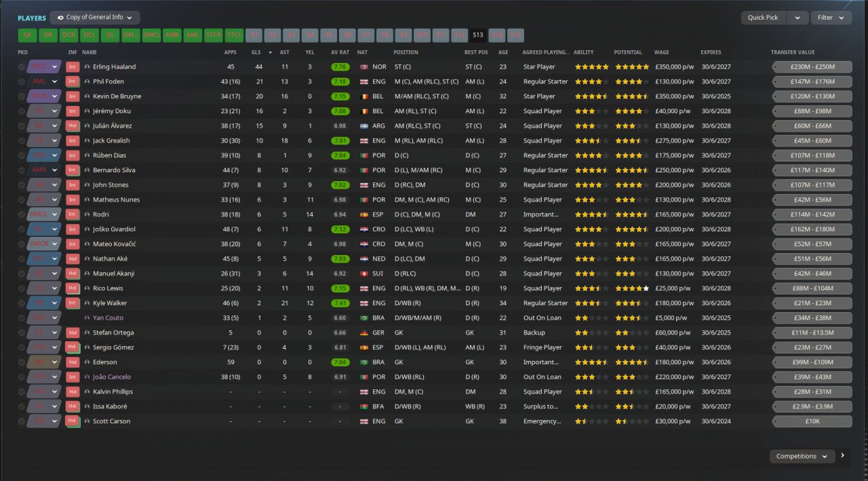The image size is (868, 481).
Task: Toggle the pick checkmark for Erling Haaland
Action: [22, 66]
